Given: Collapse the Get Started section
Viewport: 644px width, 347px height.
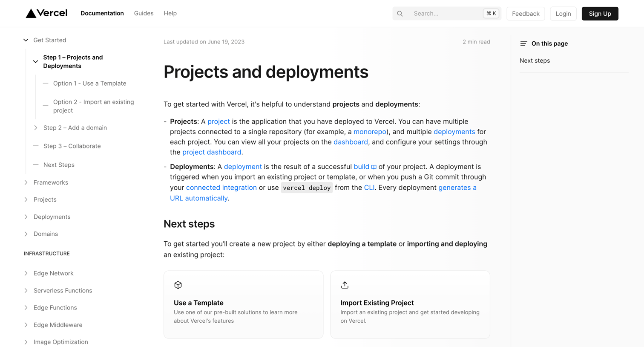Looking at the screenshot, I should 26,40.
